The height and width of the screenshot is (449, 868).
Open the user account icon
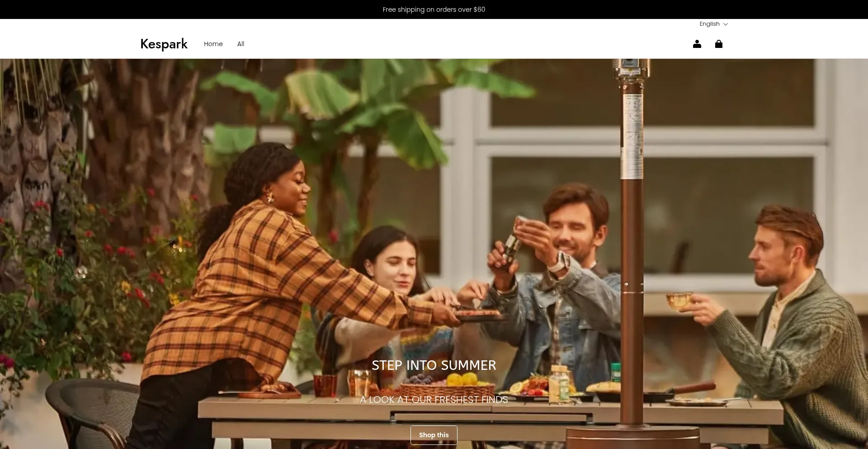pyautogui.click(x=697, y=44)
